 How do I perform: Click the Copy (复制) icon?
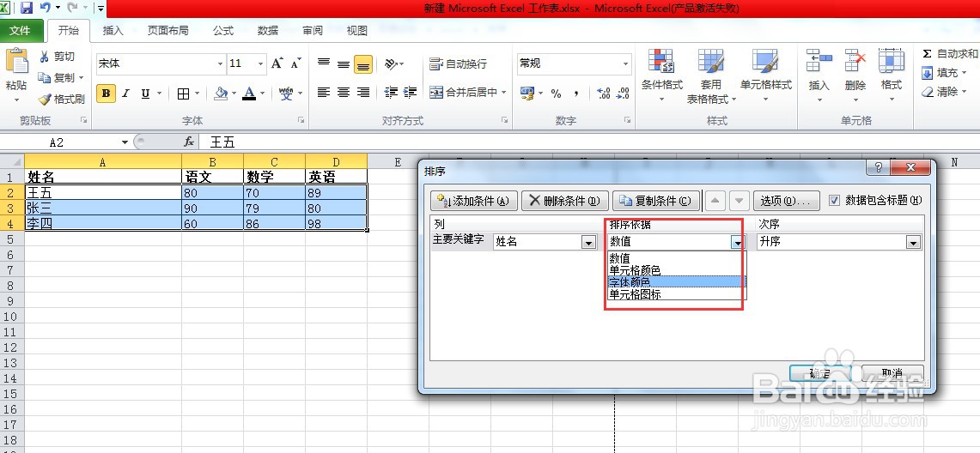44,77
